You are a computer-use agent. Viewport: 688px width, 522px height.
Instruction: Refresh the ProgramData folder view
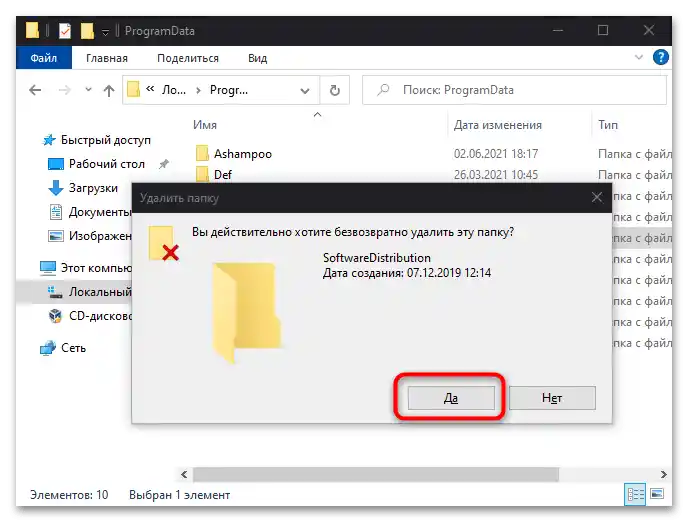pos(335,90)
